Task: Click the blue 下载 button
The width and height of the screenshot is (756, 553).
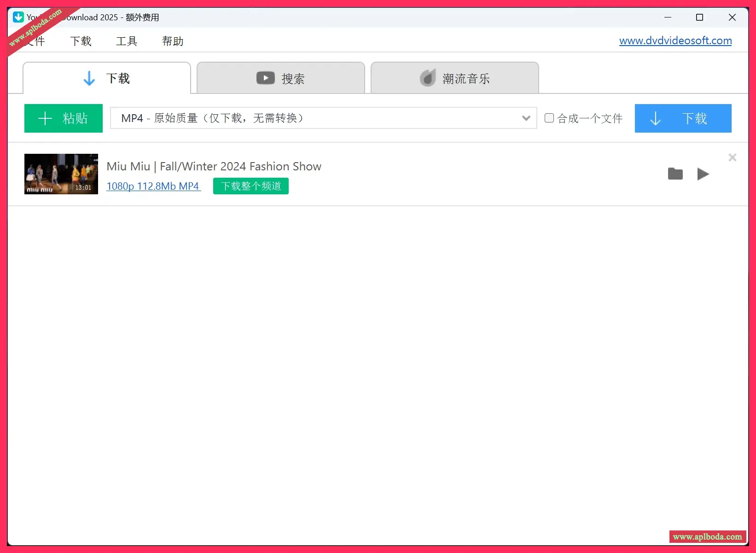Action: (x=683, y=118)
